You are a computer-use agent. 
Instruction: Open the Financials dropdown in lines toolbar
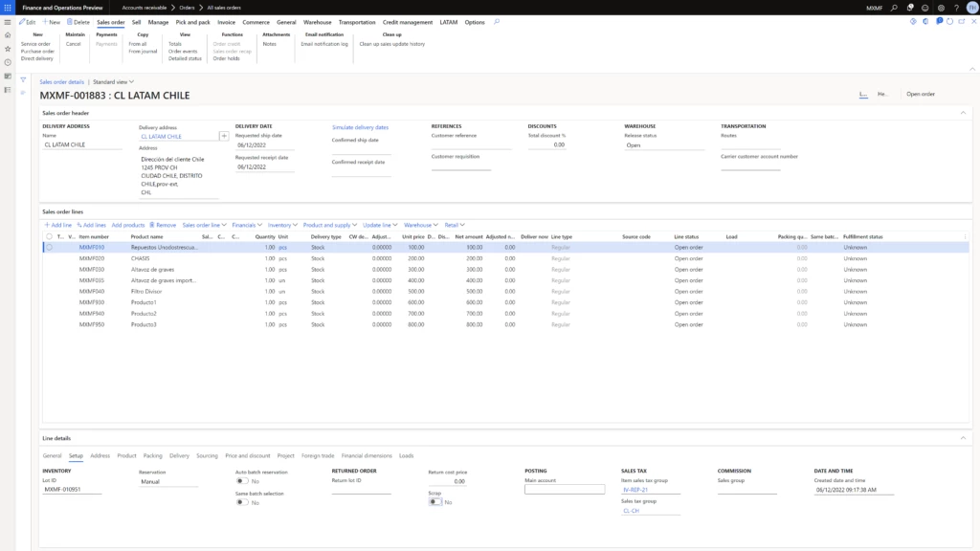[246, 225]
